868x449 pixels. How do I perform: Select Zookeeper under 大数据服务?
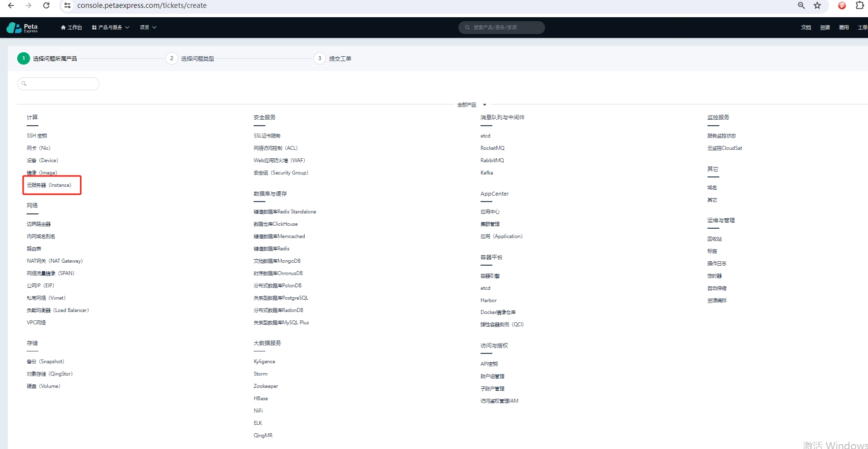[266, 386]
